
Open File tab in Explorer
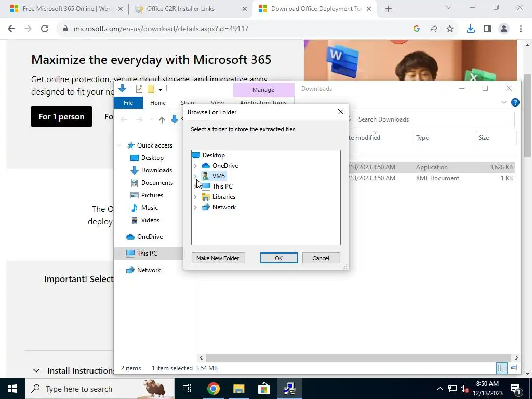[128, 103]
